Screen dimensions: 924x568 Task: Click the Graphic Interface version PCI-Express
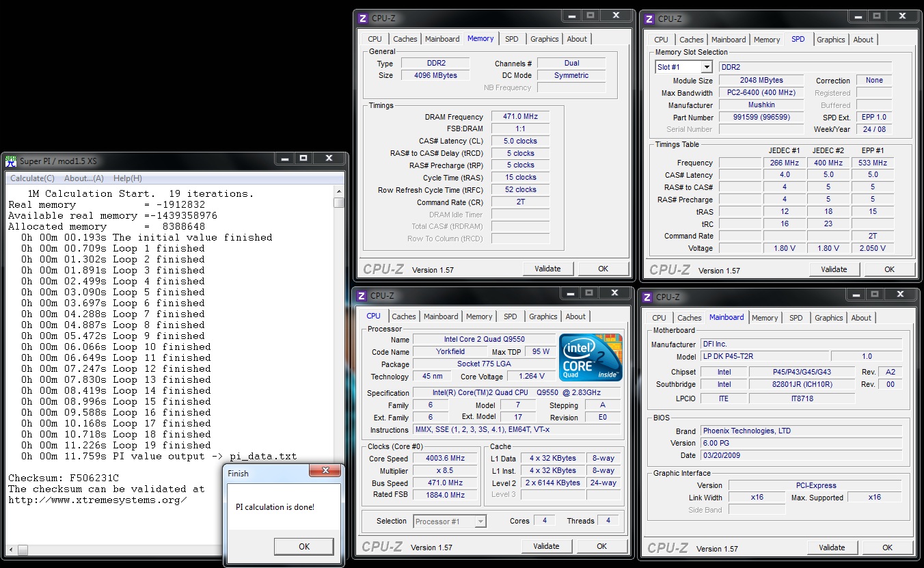[x=815, y=485]
